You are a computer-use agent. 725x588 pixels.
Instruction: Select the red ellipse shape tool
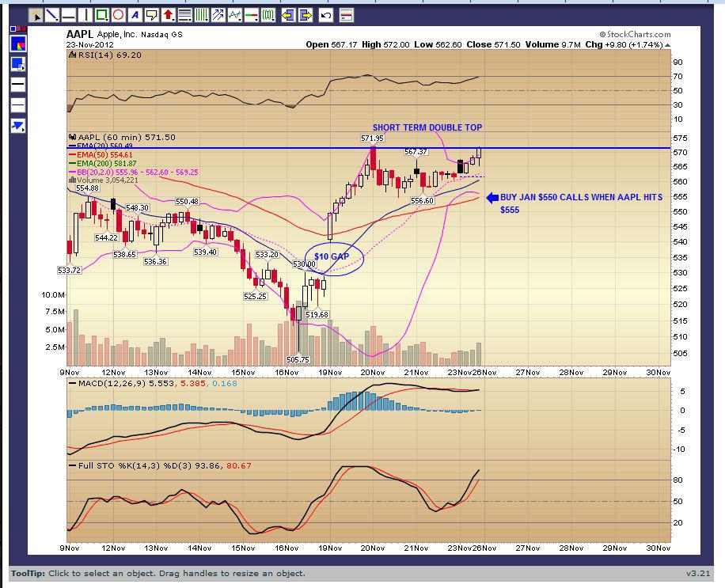pos(119,16)
